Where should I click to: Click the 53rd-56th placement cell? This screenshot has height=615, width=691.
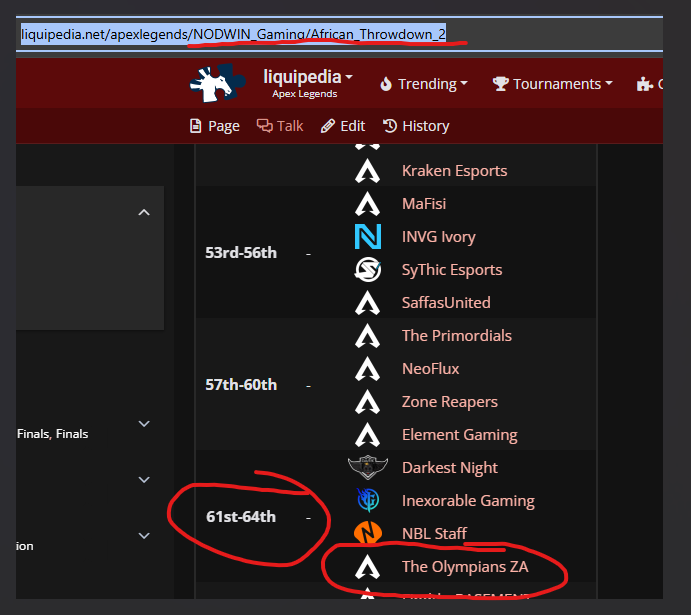coord(241,253)
